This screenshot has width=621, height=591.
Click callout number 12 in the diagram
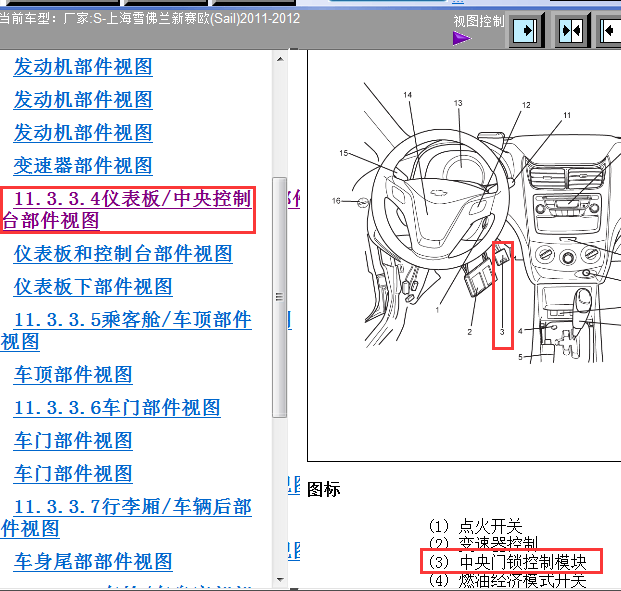[x=526, y=105]
